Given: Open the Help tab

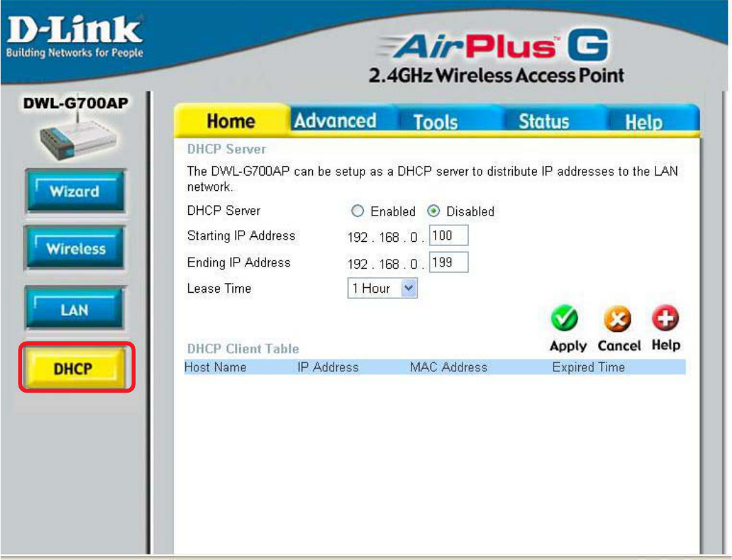Looking at the screenshot, I should pos(644,123).
